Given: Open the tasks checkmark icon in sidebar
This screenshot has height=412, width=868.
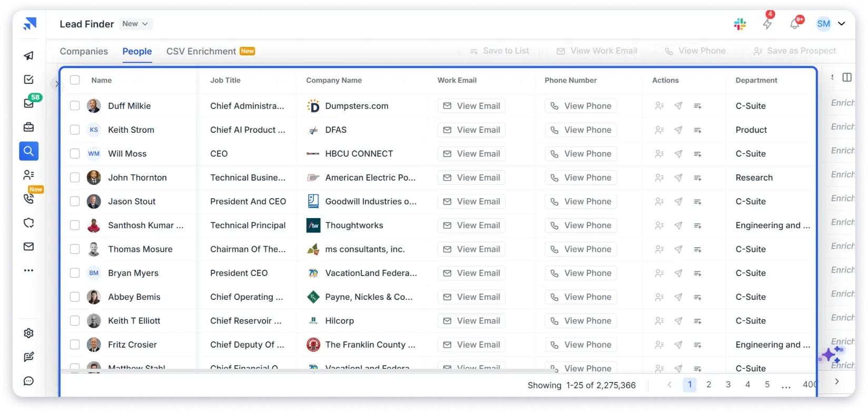Looking at the screenshot, I should 29,80.
